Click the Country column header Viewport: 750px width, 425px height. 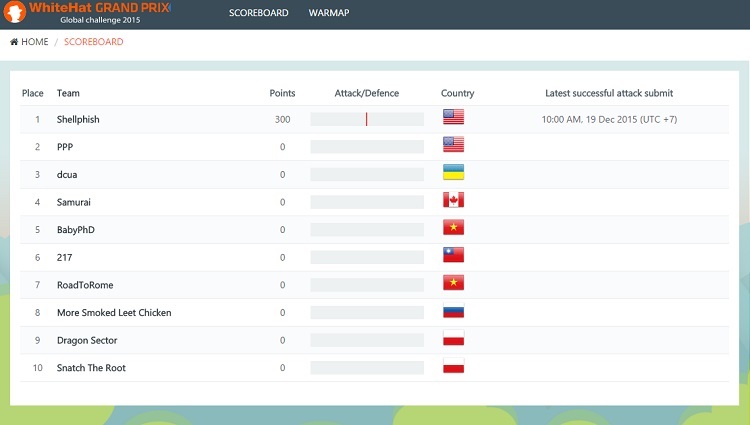[457, 93]
